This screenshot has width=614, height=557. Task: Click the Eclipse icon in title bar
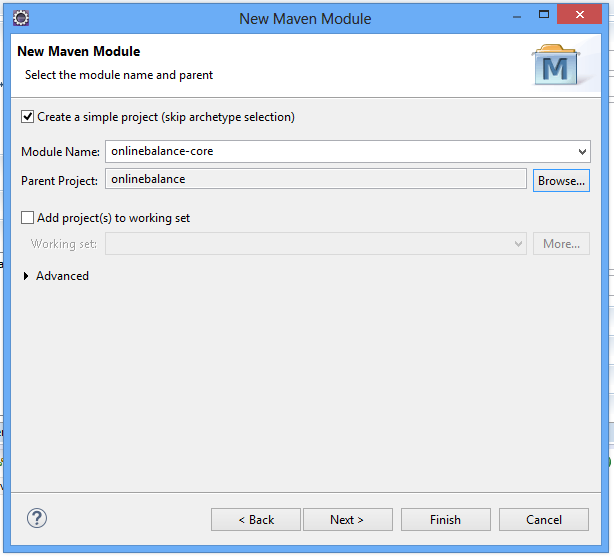point(21,18)
